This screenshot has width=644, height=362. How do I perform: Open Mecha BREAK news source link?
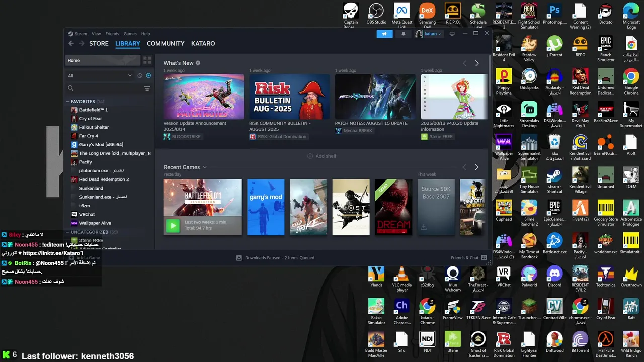354,131
